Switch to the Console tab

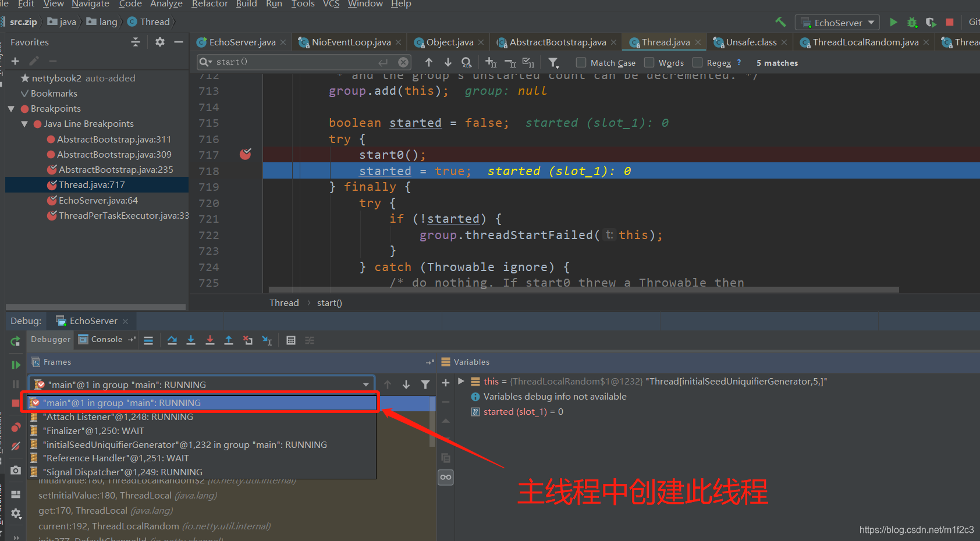click(106, 340)
